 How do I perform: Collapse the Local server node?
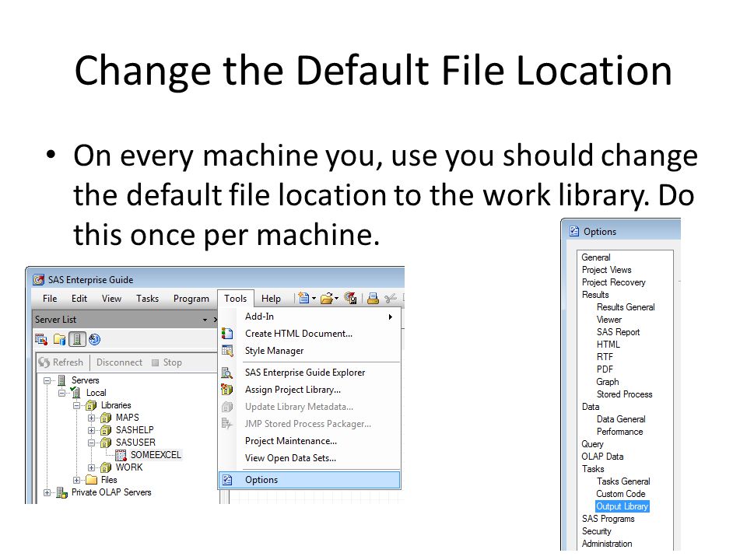pos(62,393)
